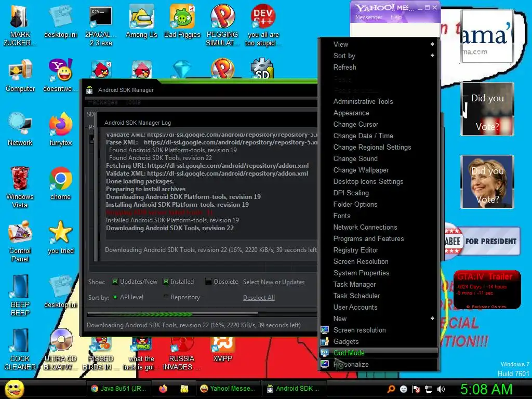This screenshot has height=399, width=532.
Task: Open Packages menu in Android SDK Manager
Action: click(x=102, y=102)
